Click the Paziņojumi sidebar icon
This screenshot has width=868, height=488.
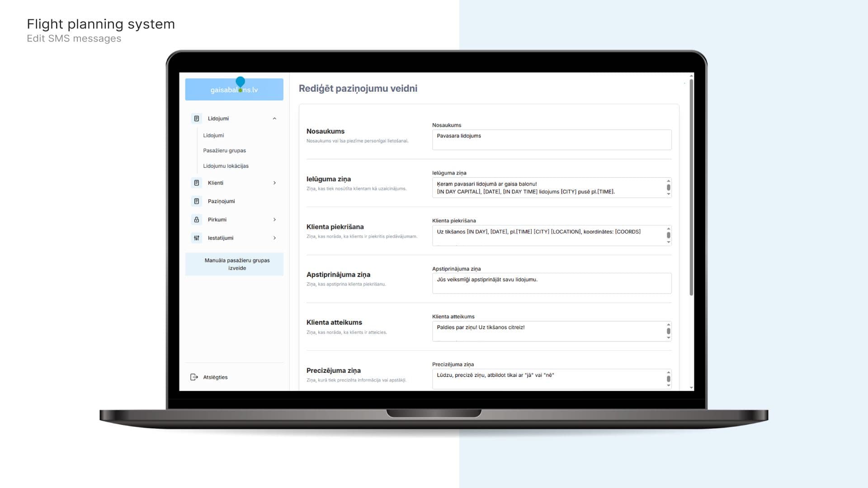[196, 201]
